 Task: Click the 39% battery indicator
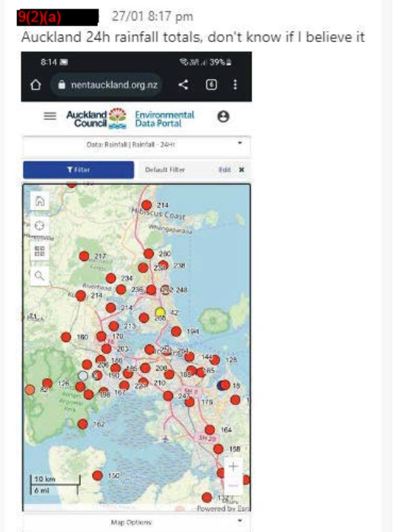tap(221, 62)
